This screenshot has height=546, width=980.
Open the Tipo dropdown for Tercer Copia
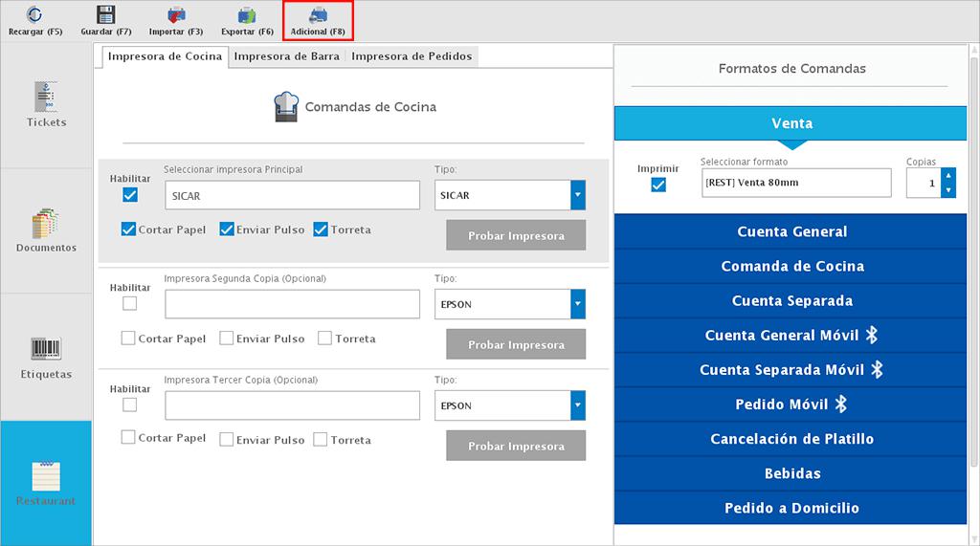tap(577, 406)
